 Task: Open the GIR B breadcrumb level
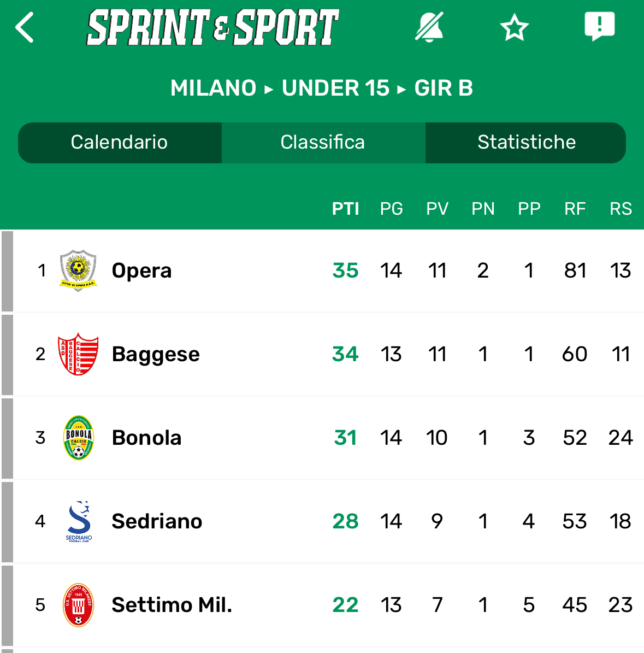tap(444, 88)
